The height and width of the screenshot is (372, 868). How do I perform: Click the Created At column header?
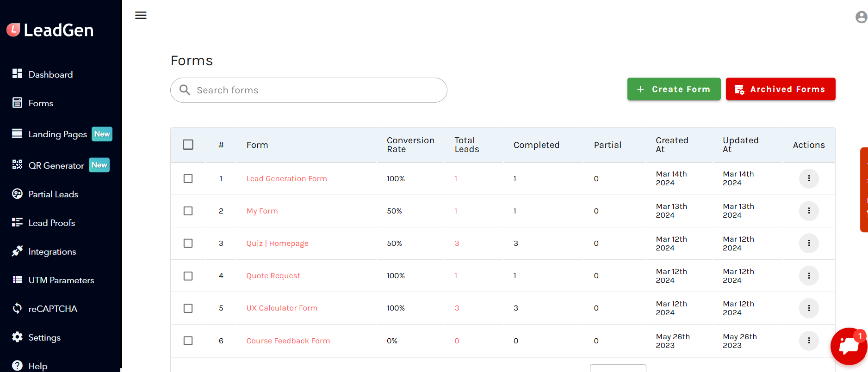point(672,145)
